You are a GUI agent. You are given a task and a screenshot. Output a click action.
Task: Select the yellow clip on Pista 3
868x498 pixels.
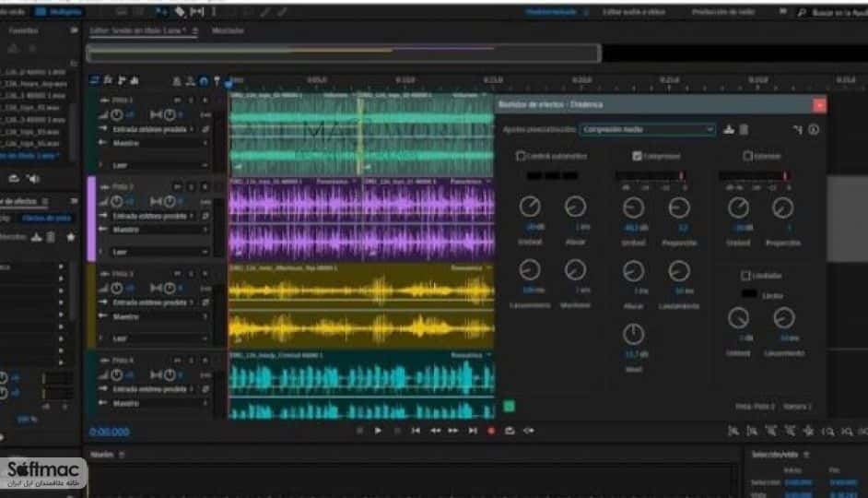[361, 306]
